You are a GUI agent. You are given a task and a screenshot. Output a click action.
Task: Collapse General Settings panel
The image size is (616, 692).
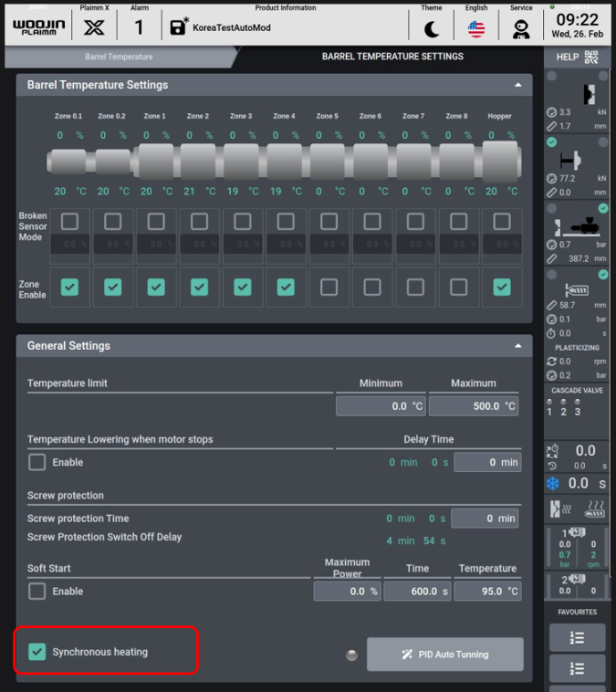point(518,346)
